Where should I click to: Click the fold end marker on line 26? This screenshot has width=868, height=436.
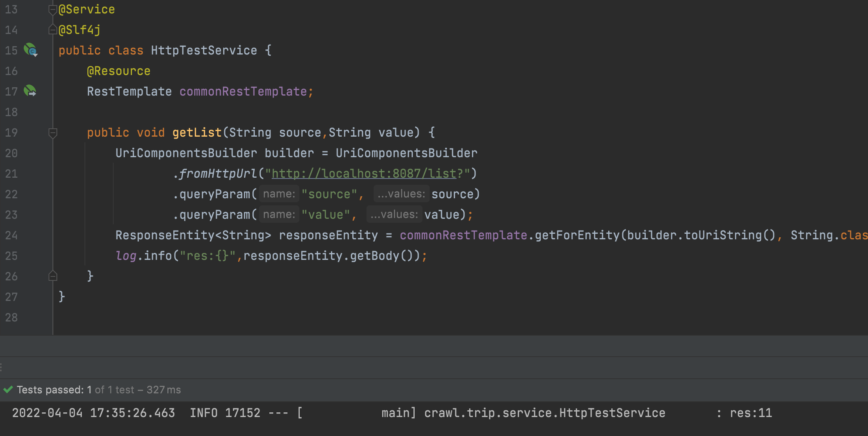coord(53,276)
